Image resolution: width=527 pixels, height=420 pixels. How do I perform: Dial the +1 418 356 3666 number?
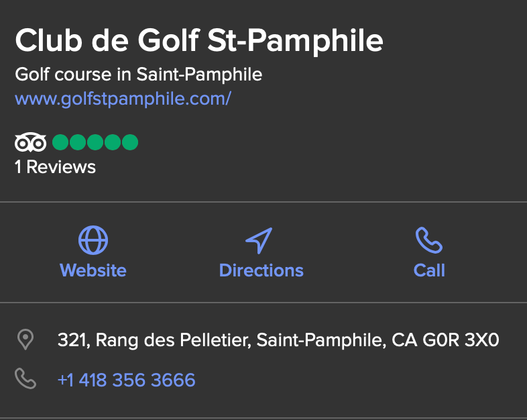(x=126, y=380)
